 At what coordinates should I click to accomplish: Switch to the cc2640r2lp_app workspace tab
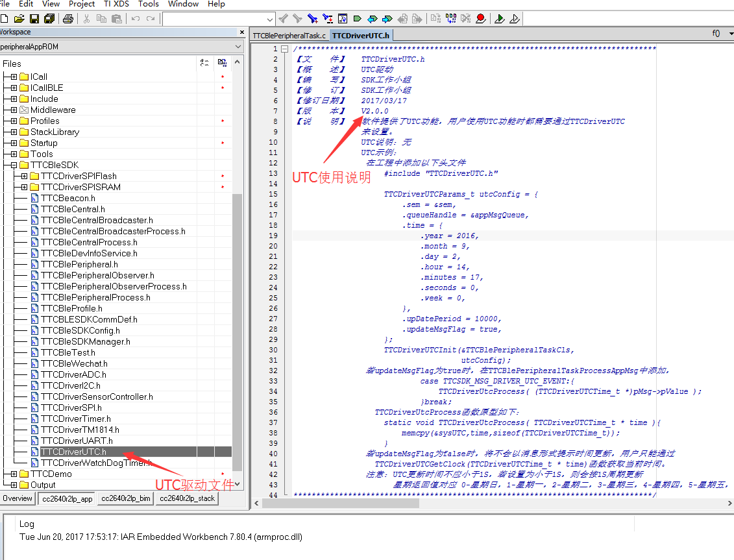(x=67, y=498)
